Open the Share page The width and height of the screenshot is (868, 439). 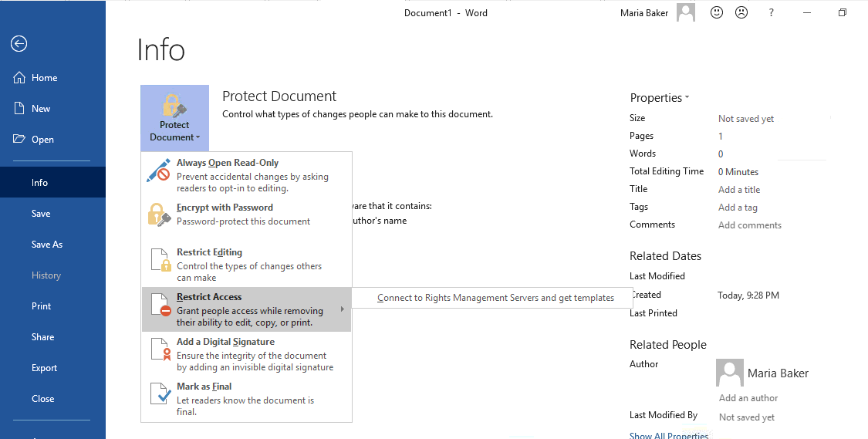[52, 336]
